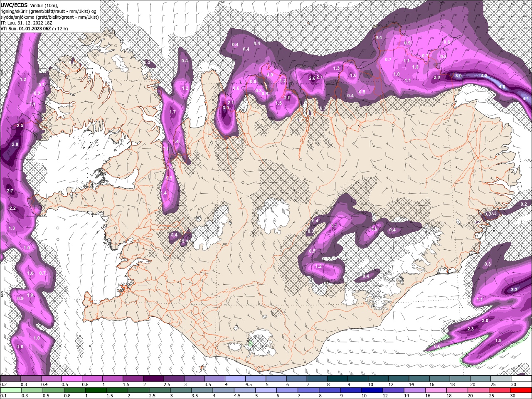The image size is (532, 399).
Task: Click the 15W longitude label
Action: [440, 2]
